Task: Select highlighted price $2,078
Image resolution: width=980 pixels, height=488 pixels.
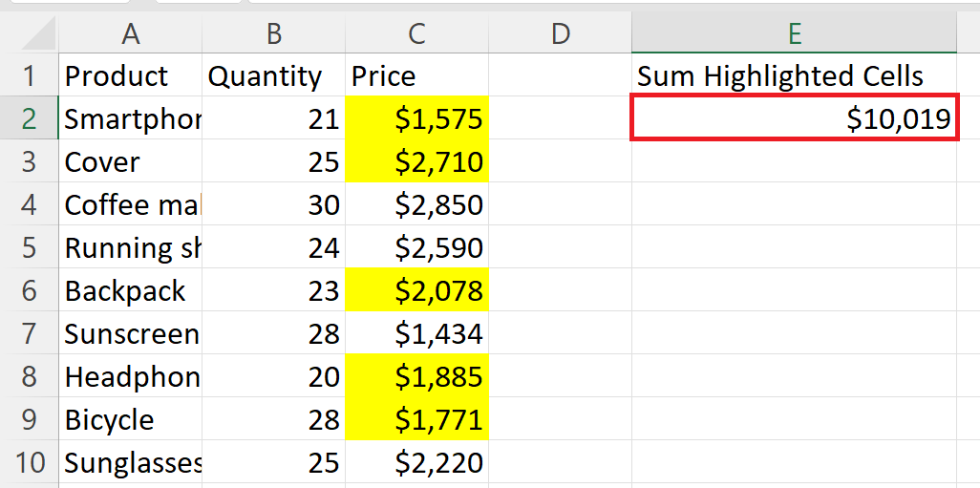Action: 416,290
